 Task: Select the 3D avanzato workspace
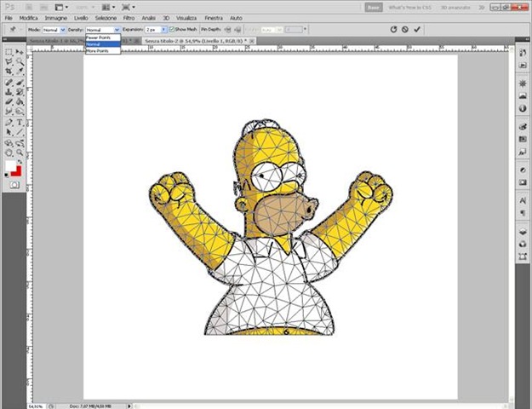point(455,7)
